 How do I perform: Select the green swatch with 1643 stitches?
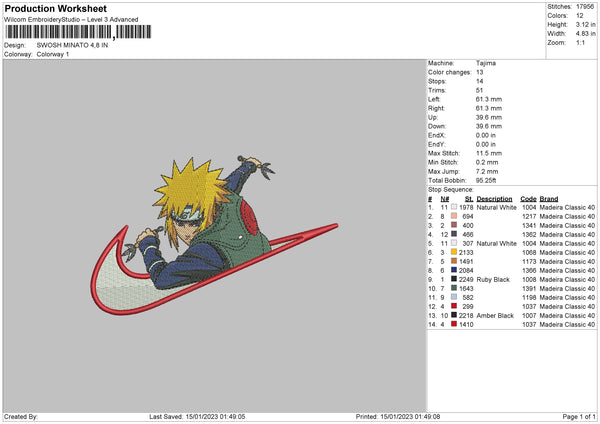pyautogui.click(x=454, y=288)
